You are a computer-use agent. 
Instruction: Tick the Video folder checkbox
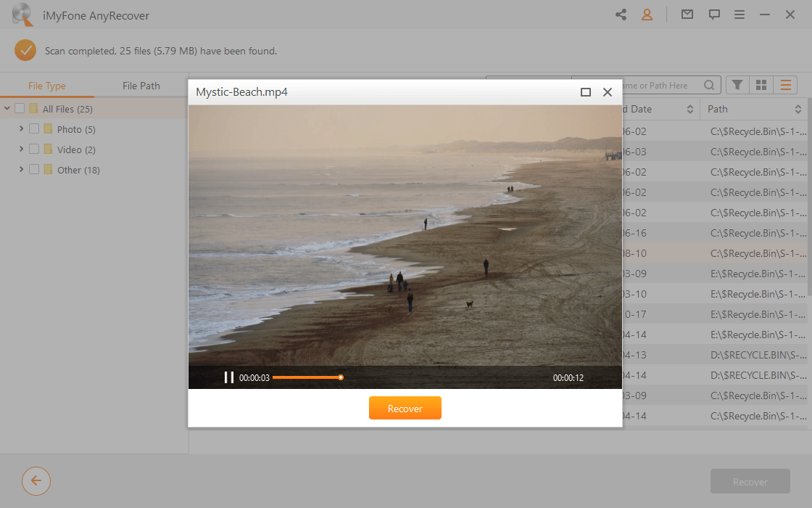(36, 149)
